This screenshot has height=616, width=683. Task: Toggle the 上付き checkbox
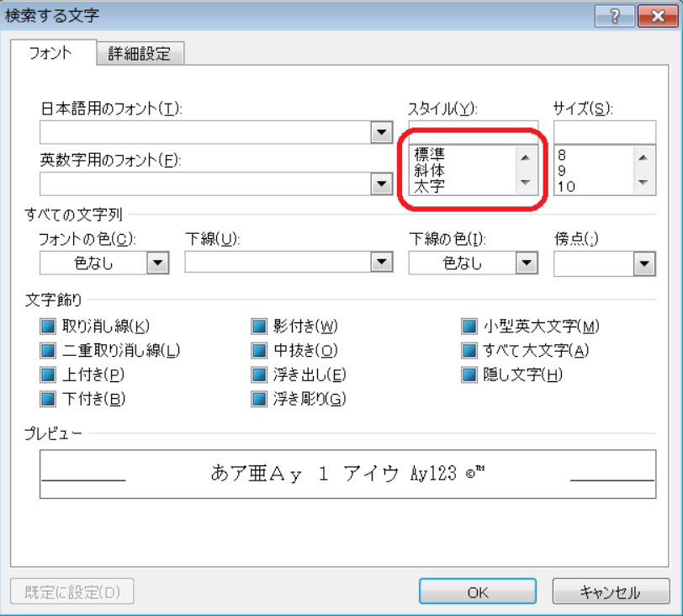[47, 374]
